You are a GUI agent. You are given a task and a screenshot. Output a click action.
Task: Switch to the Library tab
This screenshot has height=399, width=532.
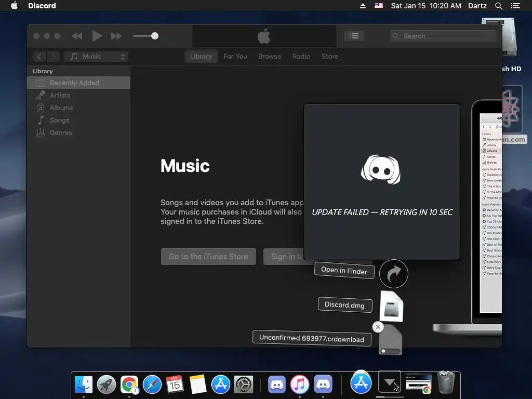point(201,57)
